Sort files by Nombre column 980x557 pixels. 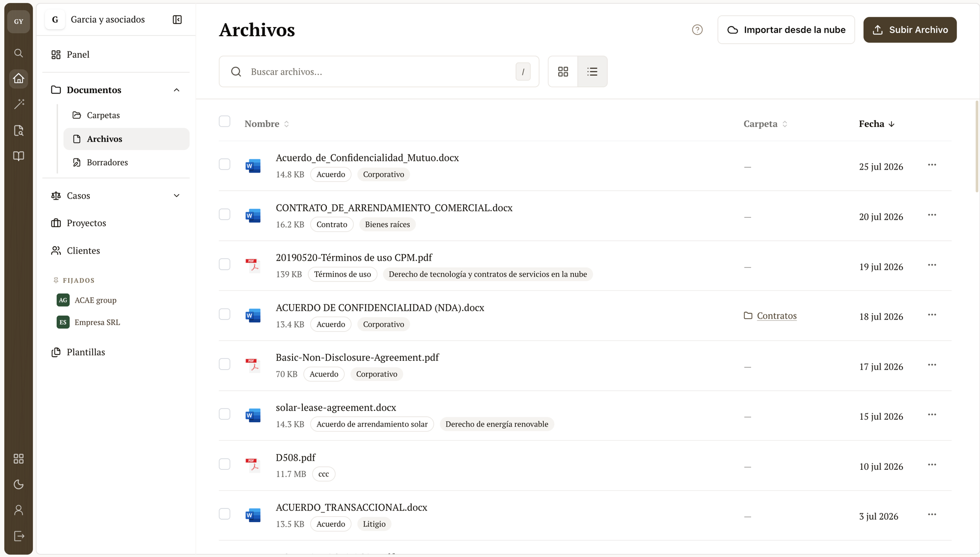(267, 124)
